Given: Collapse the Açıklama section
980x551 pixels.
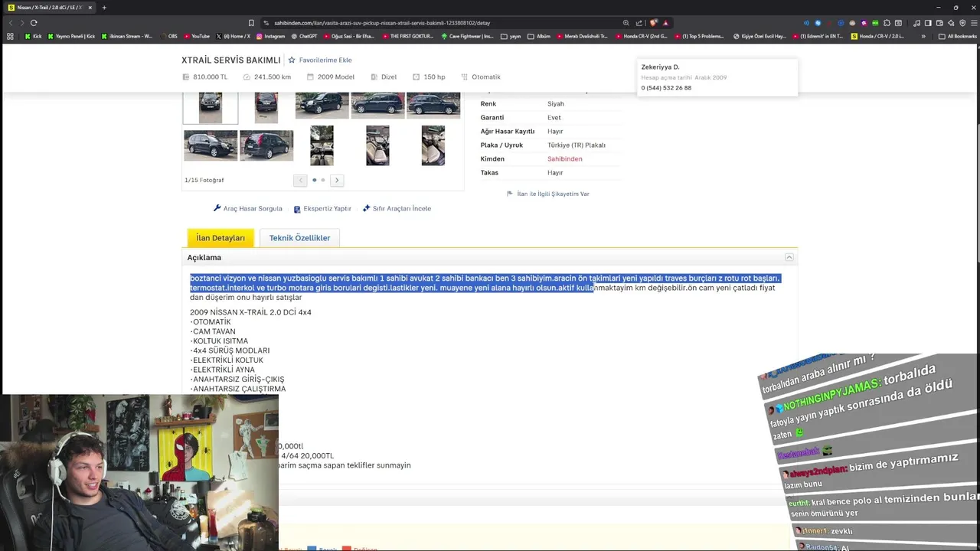Looking at the screenshot, I should pos(789,258).
